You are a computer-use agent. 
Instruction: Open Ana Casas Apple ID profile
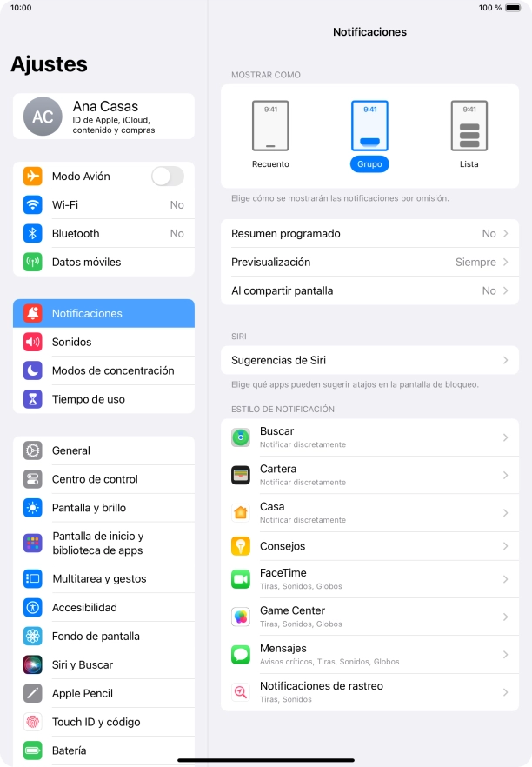(103, 117)
